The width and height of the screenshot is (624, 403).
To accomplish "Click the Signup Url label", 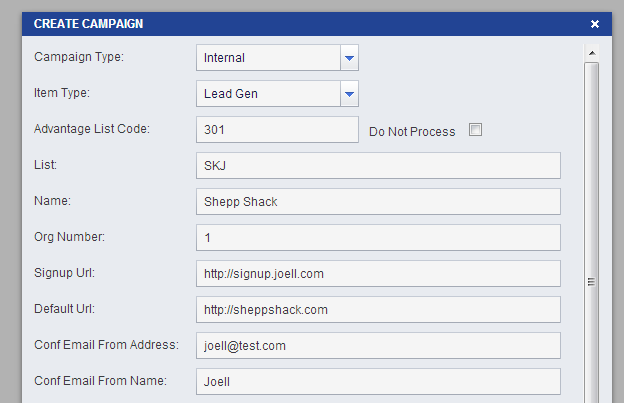I will (64, 273).
